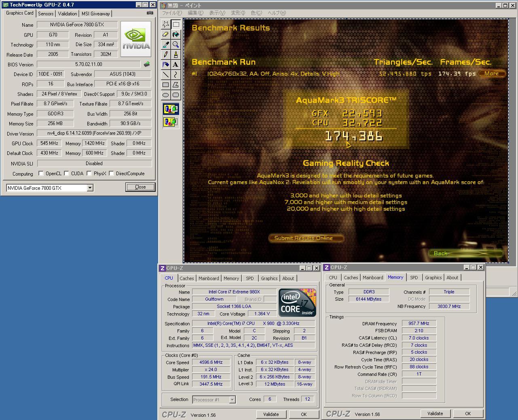This screenshot has width=518, height=420.
Task: Open the Paint 編集(E) menu
Action: (x=195, y=13)
